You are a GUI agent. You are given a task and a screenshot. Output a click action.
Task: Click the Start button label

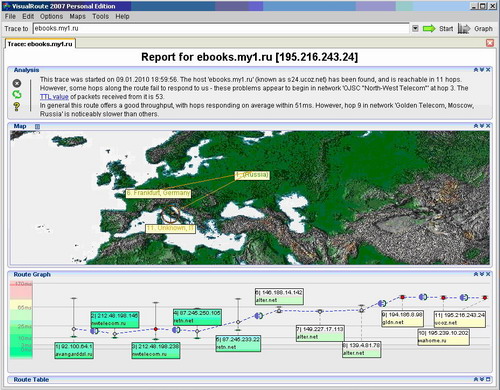[446, 29]
